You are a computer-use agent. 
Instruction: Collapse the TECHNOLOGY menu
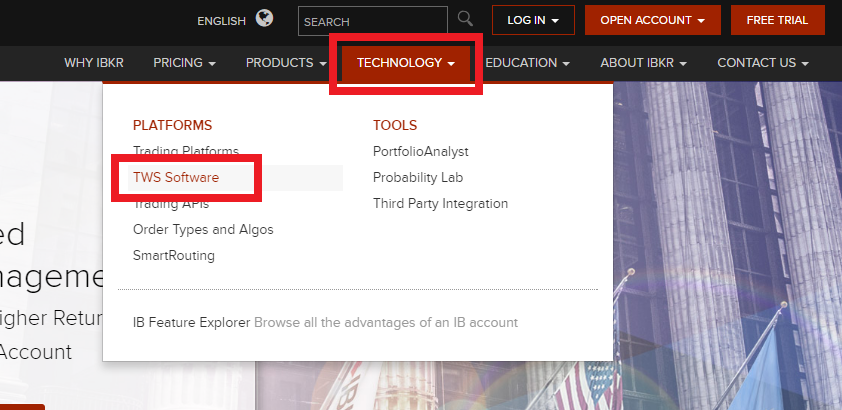405,63
